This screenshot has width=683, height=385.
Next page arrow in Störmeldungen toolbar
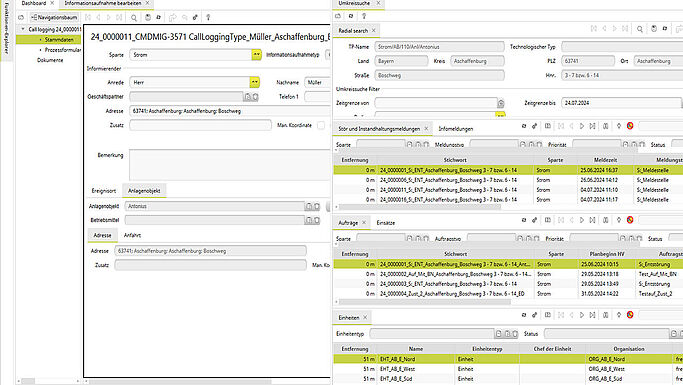582,126
